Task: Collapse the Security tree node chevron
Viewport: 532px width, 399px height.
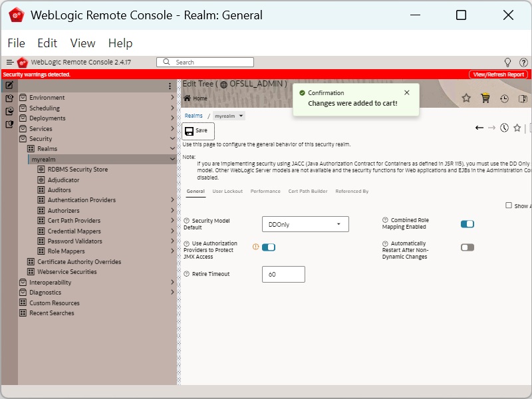Action: point(172,139)
